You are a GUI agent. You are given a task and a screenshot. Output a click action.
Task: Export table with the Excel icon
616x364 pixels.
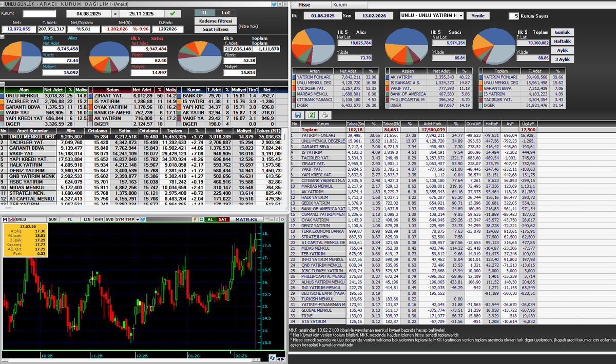pos(312,115)
